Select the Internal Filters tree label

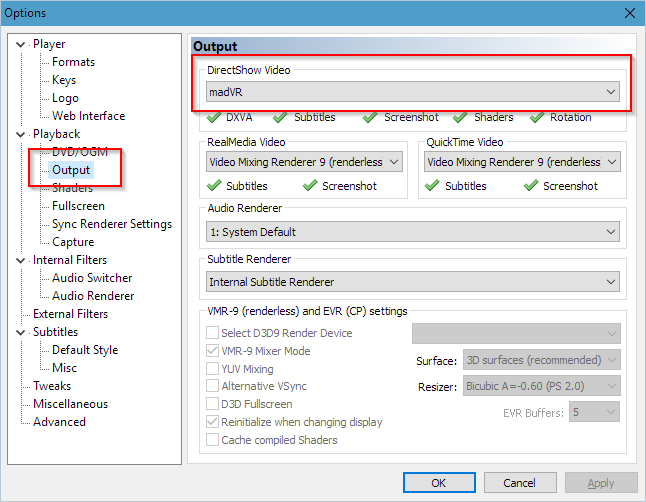click(x=70, y=260)
